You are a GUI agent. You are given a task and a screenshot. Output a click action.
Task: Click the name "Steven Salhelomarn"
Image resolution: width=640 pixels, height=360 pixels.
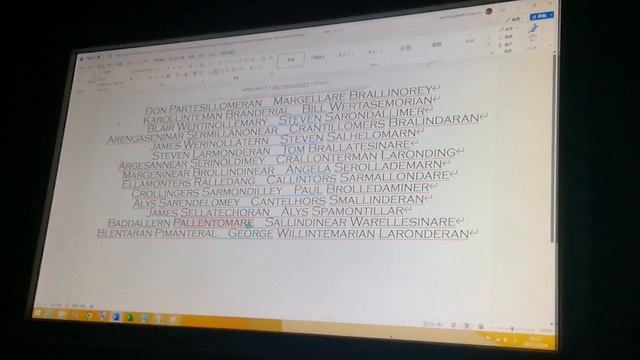[x=348, y=136]
